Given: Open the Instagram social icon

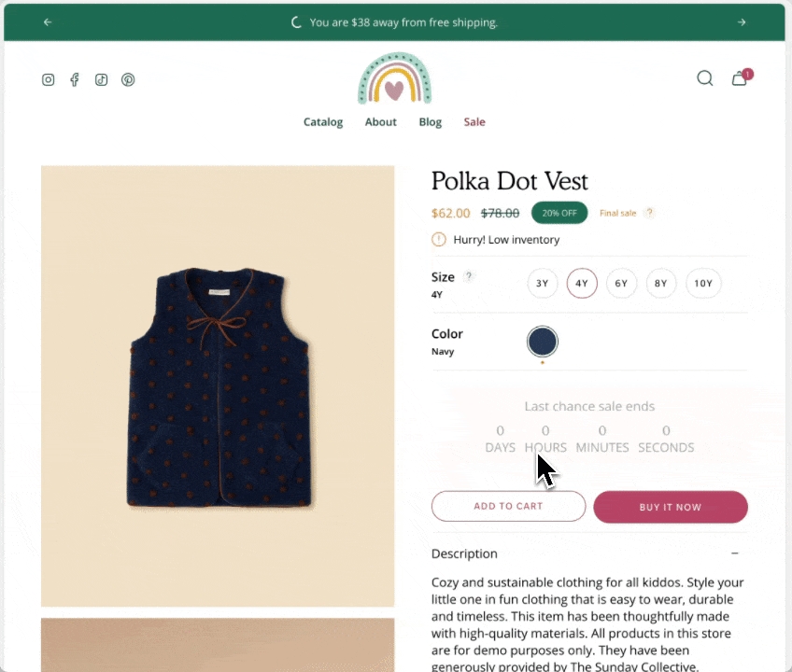Looking at the screenshot, I should 49,79.
